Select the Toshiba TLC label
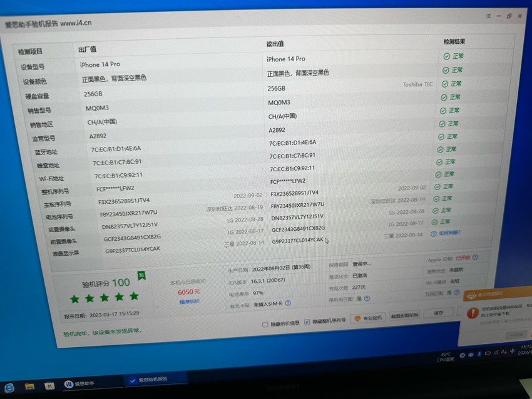 417,84
